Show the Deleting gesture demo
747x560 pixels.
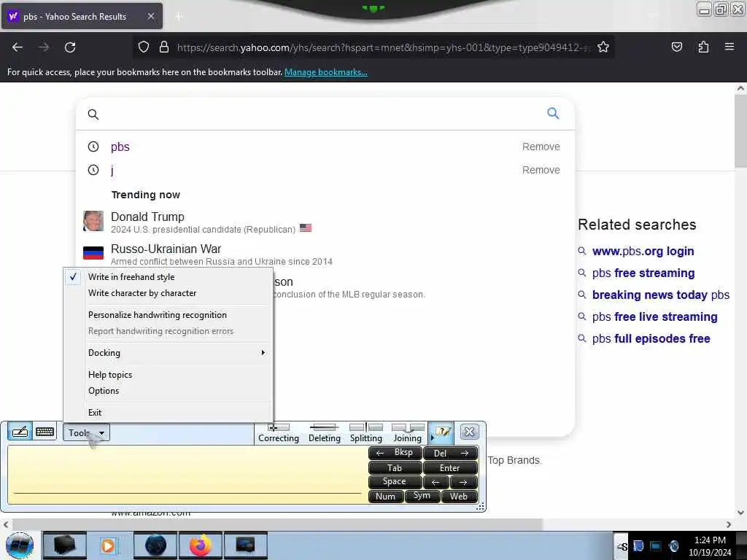click(324, 433)
